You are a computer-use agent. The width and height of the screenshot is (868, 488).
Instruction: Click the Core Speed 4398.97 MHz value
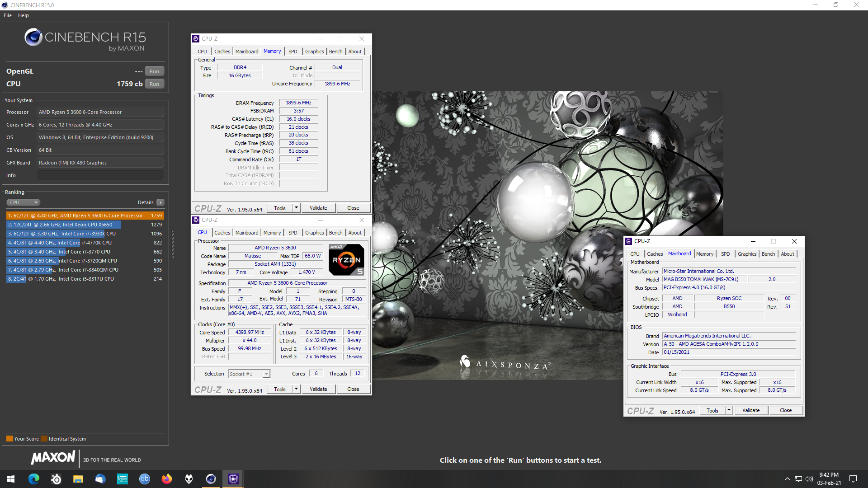250,332
